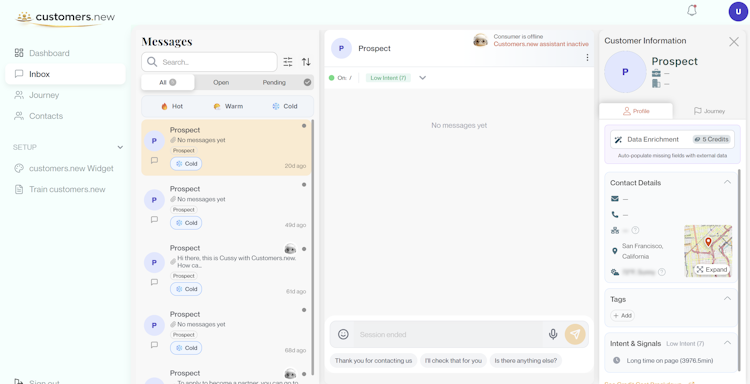Click the location pin icon

coord(615,251)
